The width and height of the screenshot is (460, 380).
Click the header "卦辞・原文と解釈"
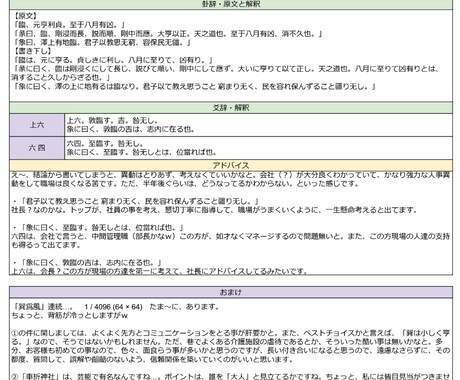[x=231, y=4]
